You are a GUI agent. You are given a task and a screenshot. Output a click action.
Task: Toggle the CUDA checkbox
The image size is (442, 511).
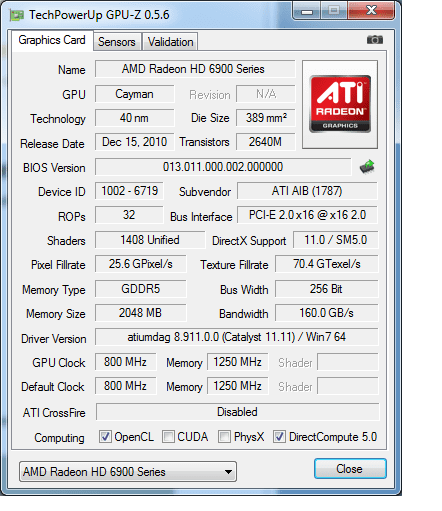pyautogui.click(x=168, y=436)
